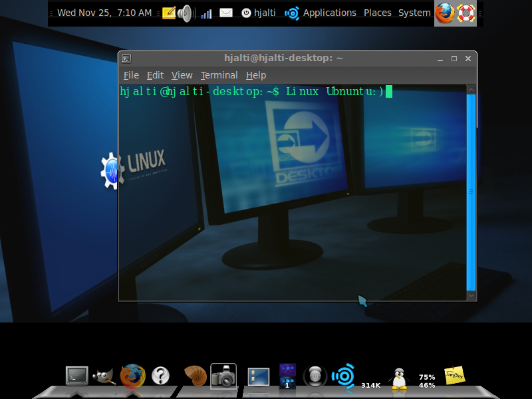
Task: Expand the System menu in top panel
Action: point(414,13)
